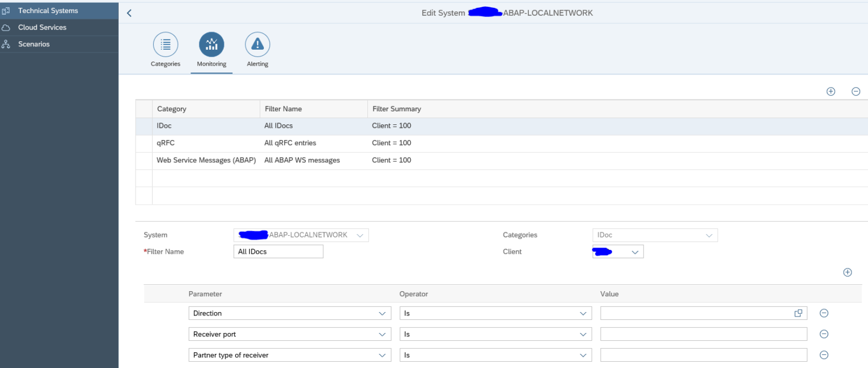
Task: Open the Categories view
Action: (x=165, y=45)
